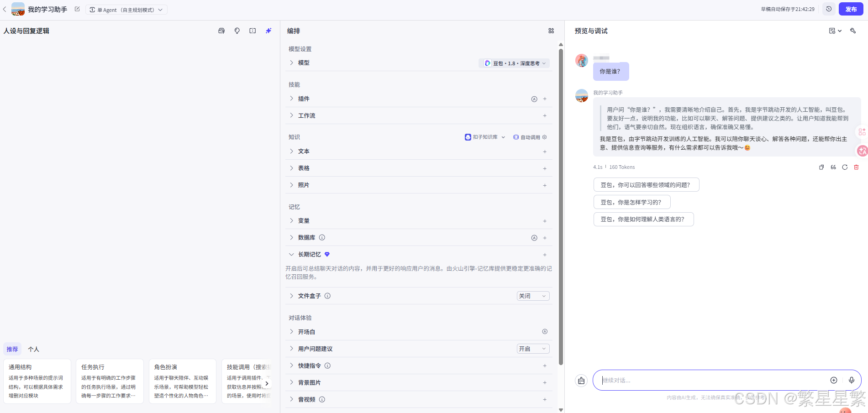868x413 pixels.
Task: Click the info icon next to 文件盒子
Action: (x=327, y=296)
